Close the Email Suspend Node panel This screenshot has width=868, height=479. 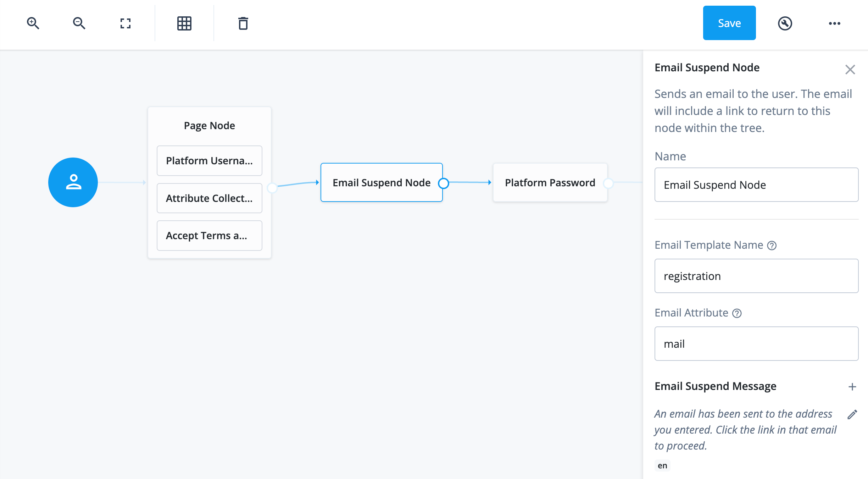(x=850, y=69)
